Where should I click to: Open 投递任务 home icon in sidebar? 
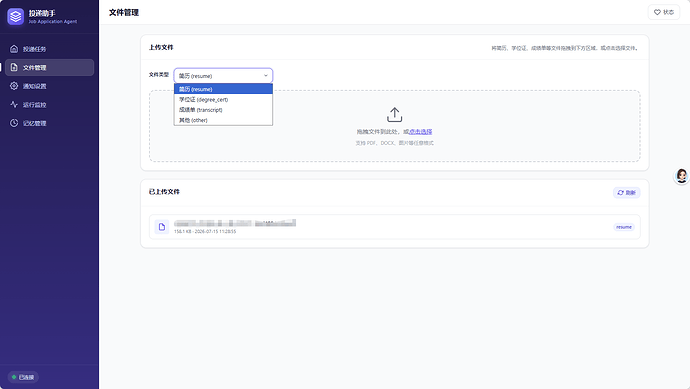click(x=14, y=49)
